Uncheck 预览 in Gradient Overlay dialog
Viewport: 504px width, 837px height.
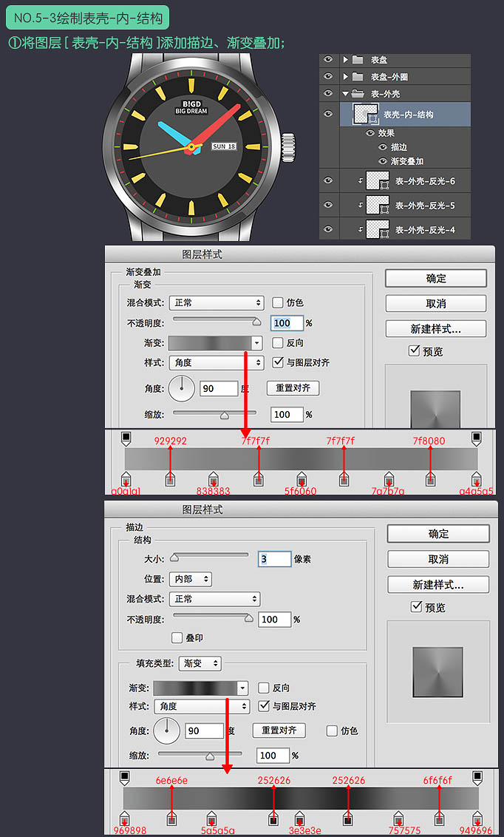pyautogui.click(x=415, y=350)
